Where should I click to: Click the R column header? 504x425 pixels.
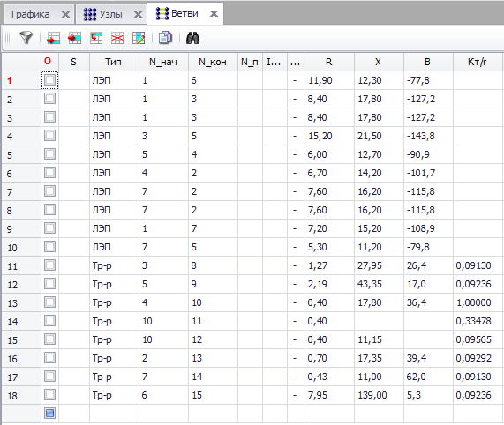tap(329, 62)
